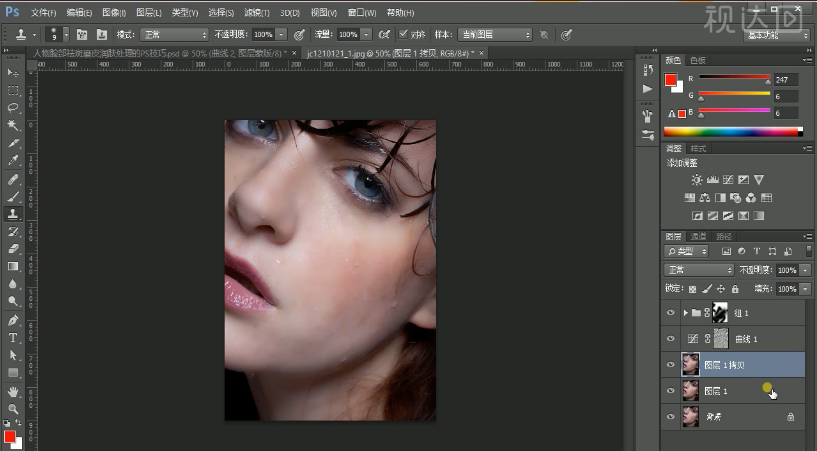
Task: Select the Hand tool
Action: tap(13, 391)
